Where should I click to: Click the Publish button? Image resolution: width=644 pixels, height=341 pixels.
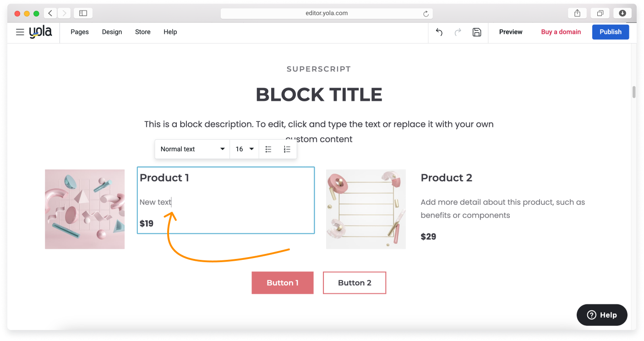[610, 32]
